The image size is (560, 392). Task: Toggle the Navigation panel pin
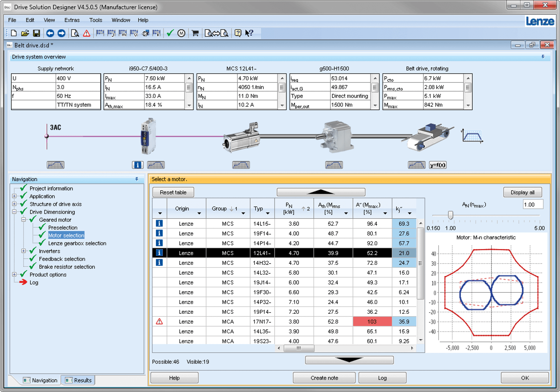[x=137, y=179]
